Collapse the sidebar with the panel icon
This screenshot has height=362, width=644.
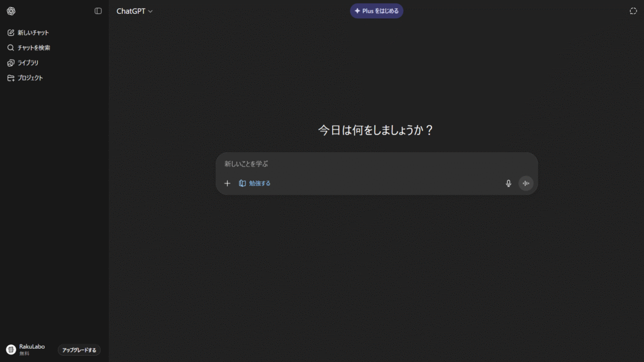click(x=98, y=11)
